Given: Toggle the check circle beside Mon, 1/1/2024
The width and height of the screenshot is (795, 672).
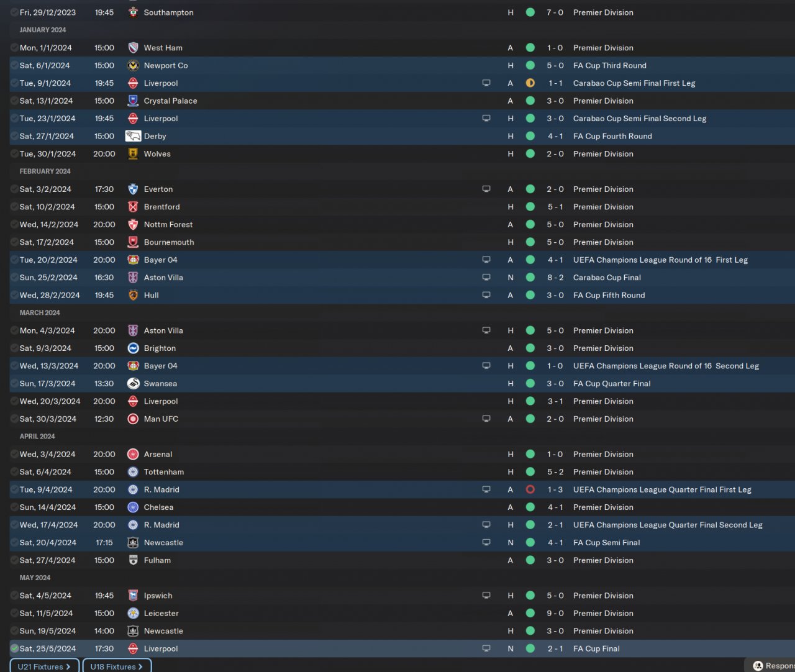Looking at the screenshot, I should point(14,48).
